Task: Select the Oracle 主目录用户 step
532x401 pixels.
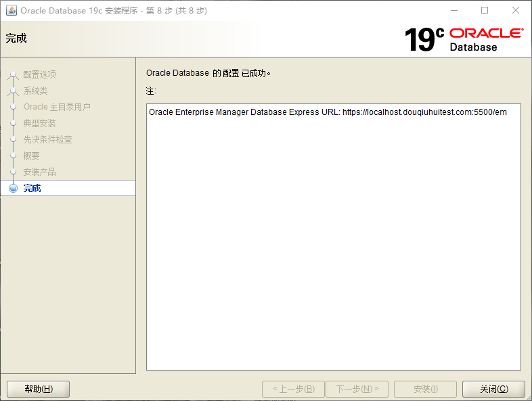Action: coord(57,107)
